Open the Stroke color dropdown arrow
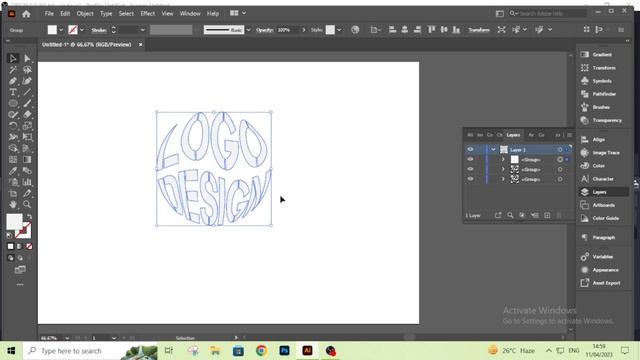This screenshot has width=640, height=360. 82,30
